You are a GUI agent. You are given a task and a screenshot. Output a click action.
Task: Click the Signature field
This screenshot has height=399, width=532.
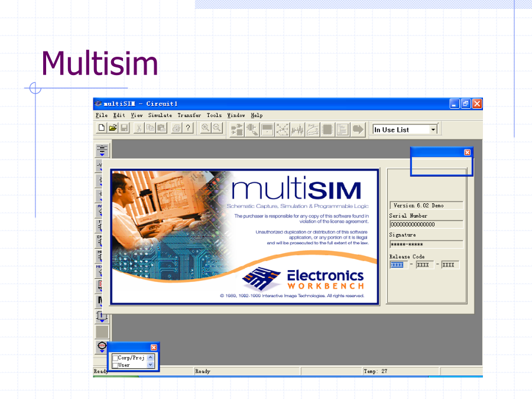tap(426, 244)
